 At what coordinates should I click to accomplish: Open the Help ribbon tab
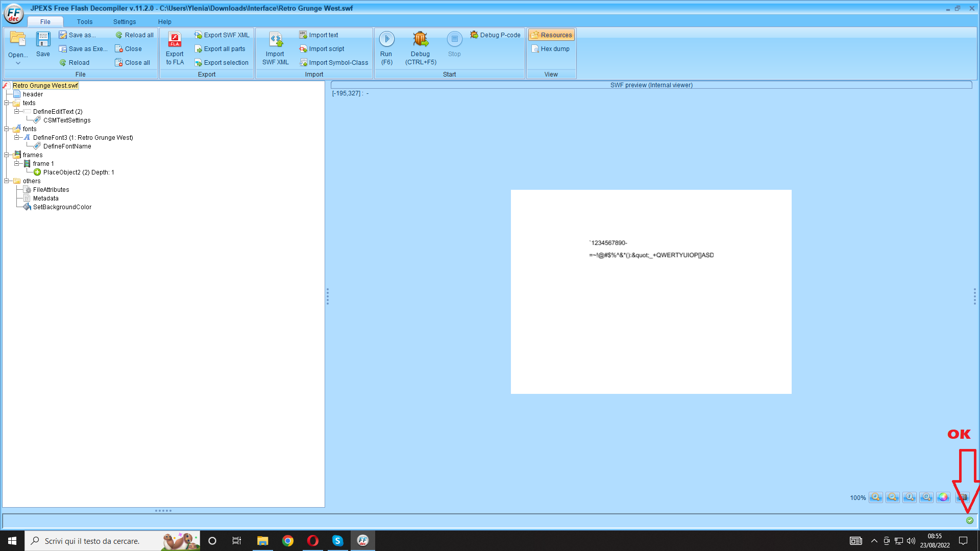point(165,21)
